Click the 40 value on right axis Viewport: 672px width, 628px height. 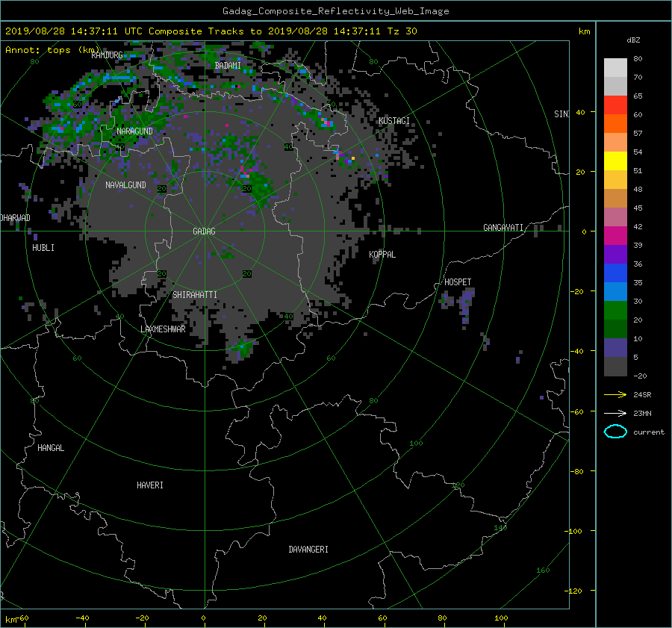(580, 112)
